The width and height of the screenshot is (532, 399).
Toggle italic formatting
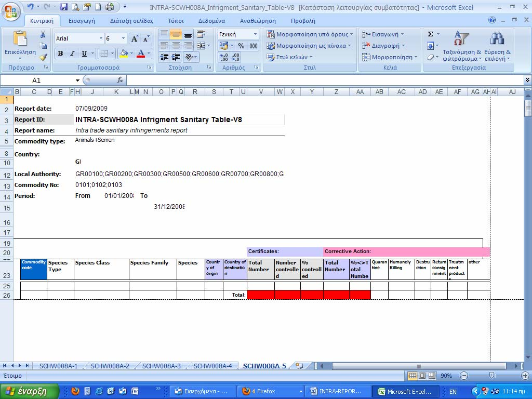click(x=72, y=54)
